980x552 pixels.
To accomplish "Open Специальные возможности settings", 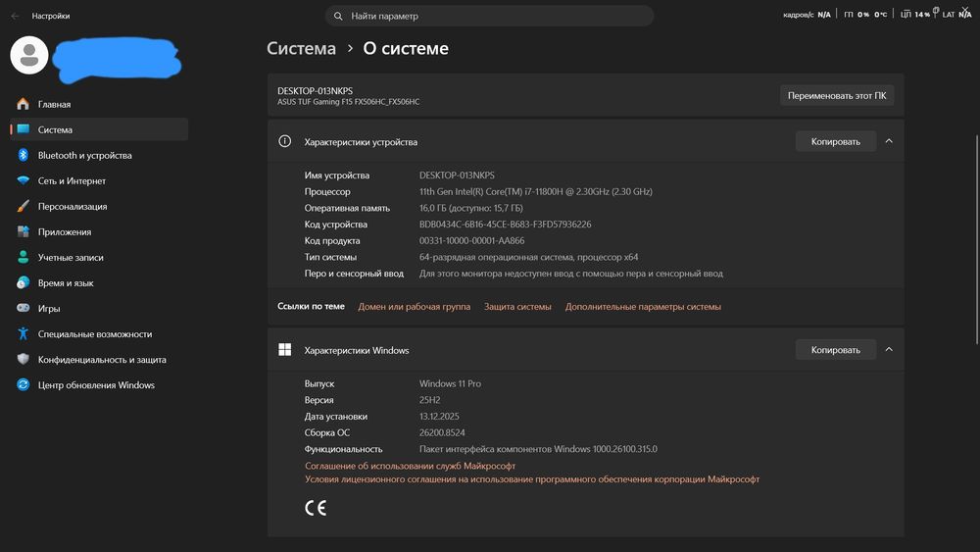I will tap(99, 333).
